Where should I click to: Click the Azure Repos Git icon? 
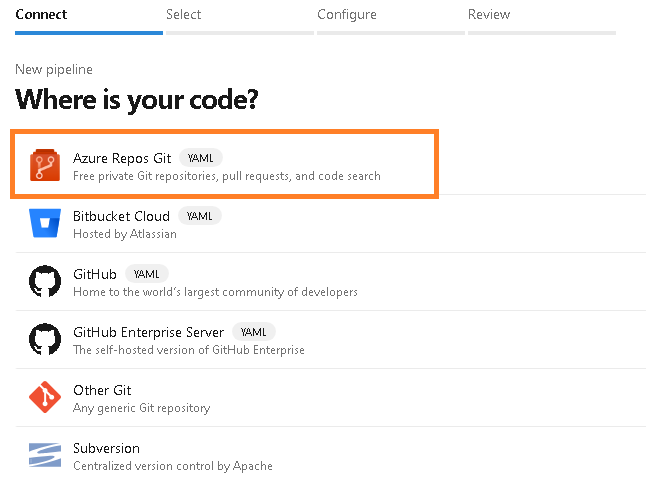[x=45, y=166]
